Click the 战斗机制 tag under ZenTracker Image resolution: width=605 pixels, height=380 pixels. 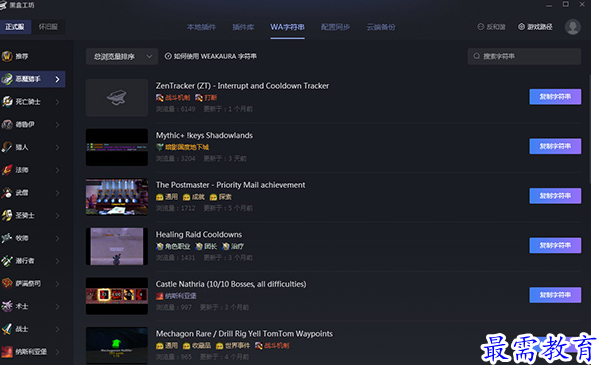coord(173,98)
